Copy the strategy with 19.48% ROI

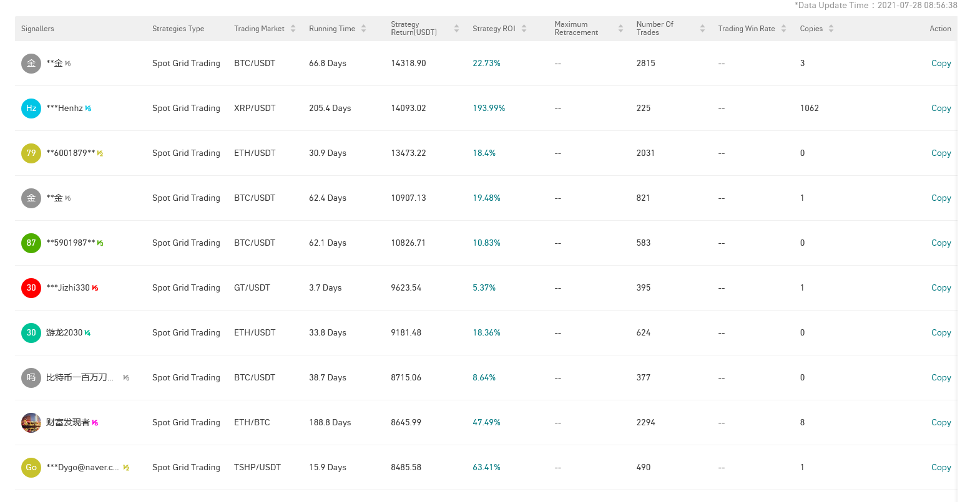[x=941, y=198]
